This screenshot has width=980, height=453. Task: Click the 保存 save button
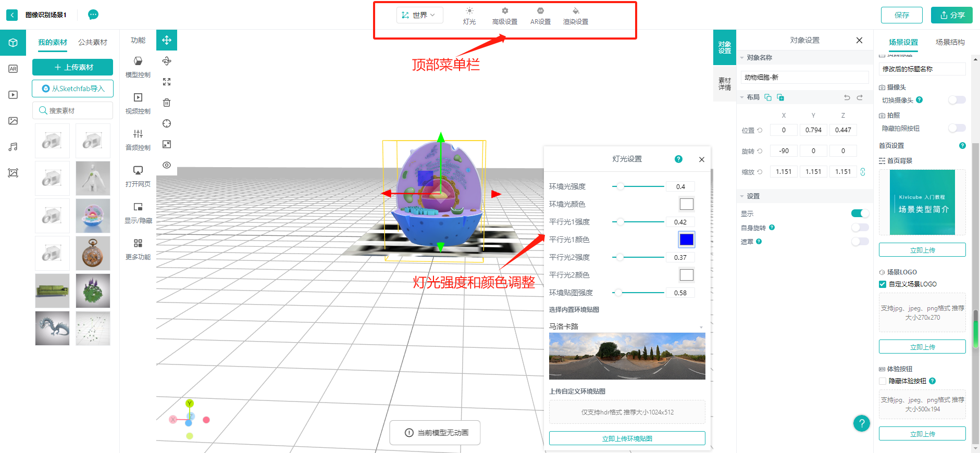pos(901,15)
